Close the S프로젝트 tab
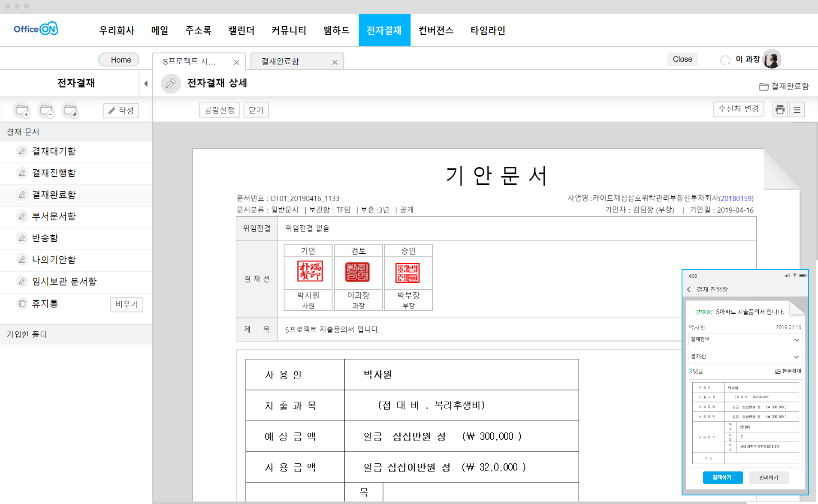Screen dimensions: 818x504 coord(236,62)
